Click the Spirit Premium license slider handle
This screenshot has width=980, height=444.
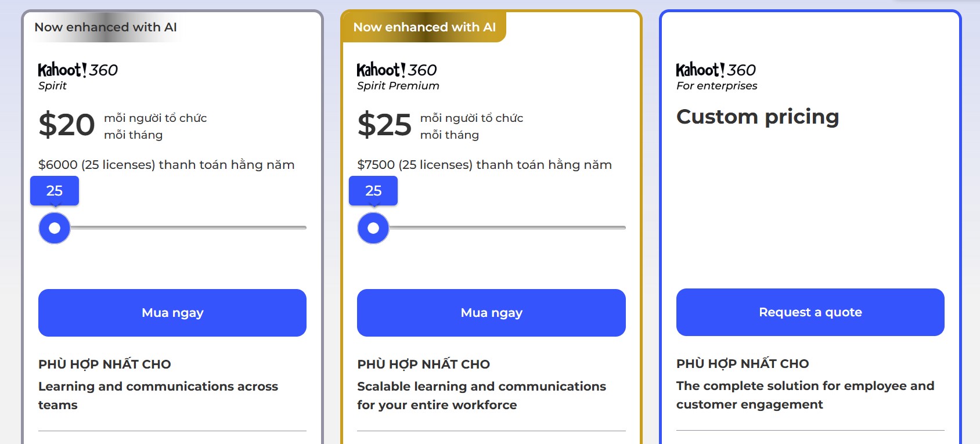click(373, 228)
